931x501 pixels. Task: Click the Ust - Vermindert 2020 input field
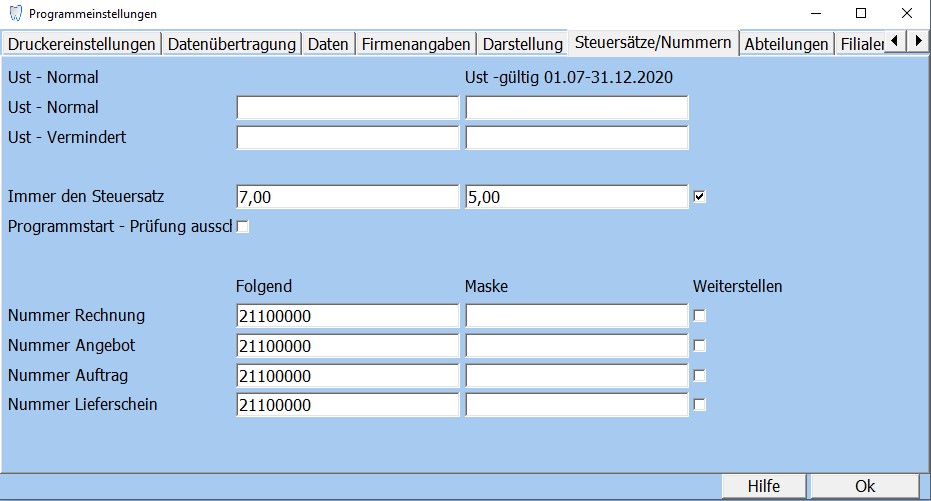coord(576,138)
